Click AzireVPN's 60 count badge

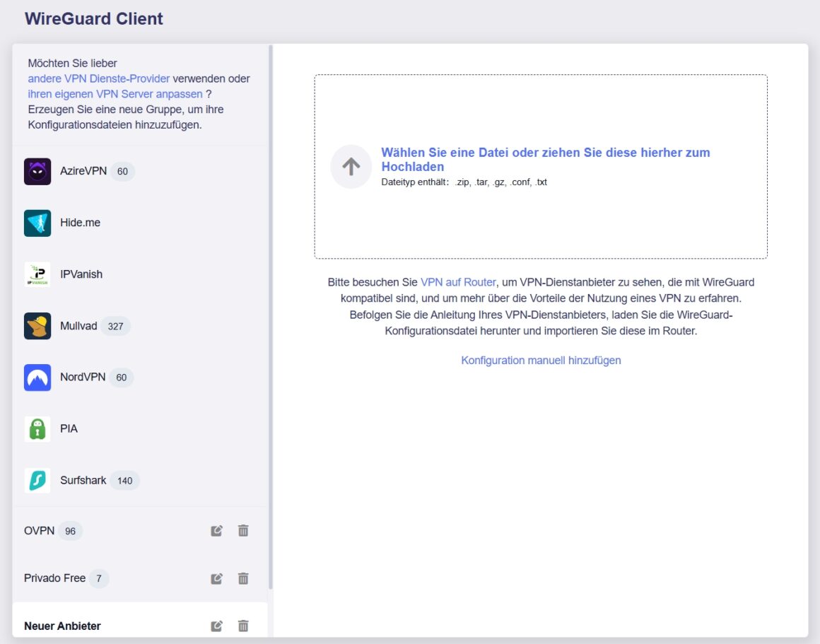tap(122, 172)
